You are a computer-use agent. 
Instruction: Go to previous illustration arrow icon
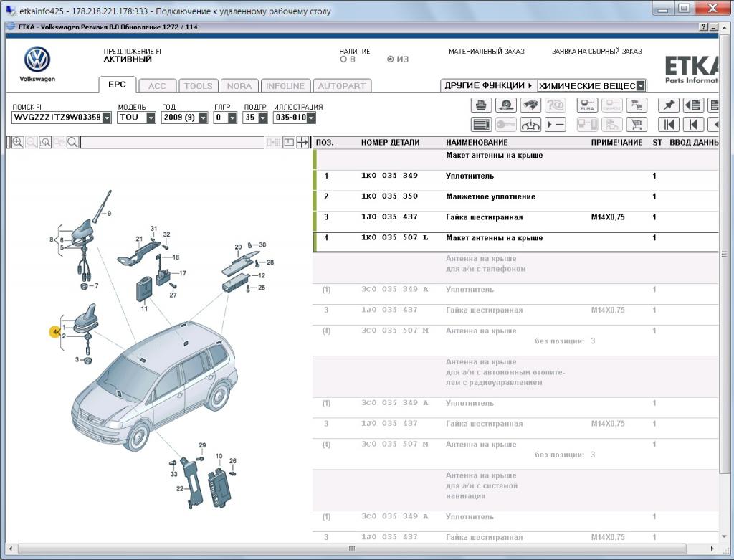click(x=693, y=125)
